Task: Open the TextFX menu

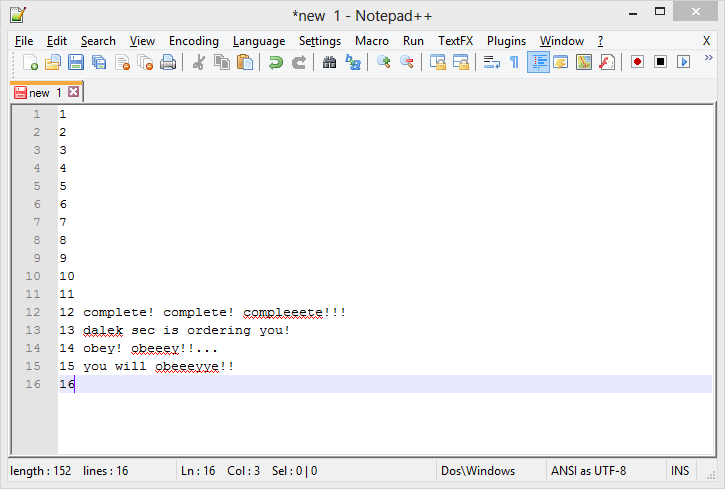Action: pyautogui.click(x=455, y=41)
